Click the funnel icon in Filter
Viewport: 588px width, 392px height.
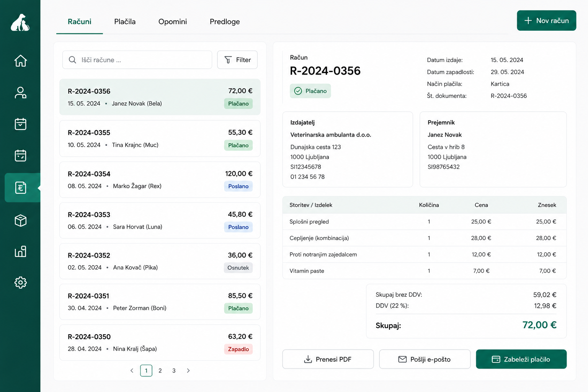tap(228, 60)
